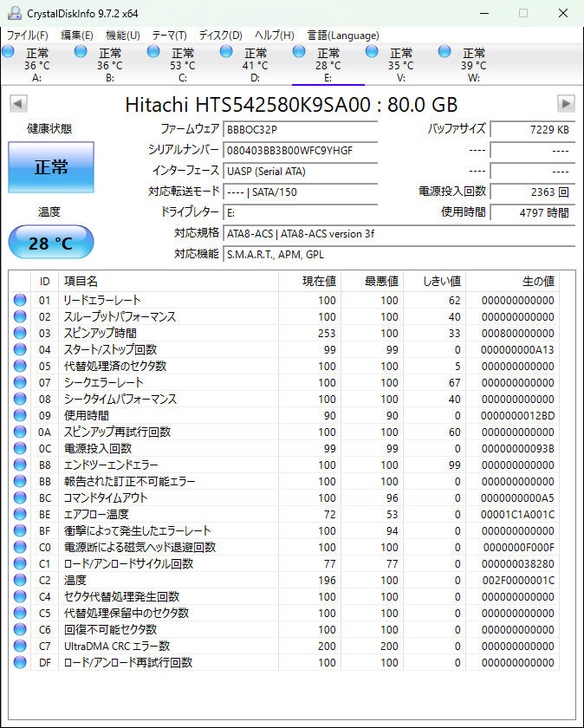
Task: Click the interface field UASP (Serial ATA)
Action: 300,172
